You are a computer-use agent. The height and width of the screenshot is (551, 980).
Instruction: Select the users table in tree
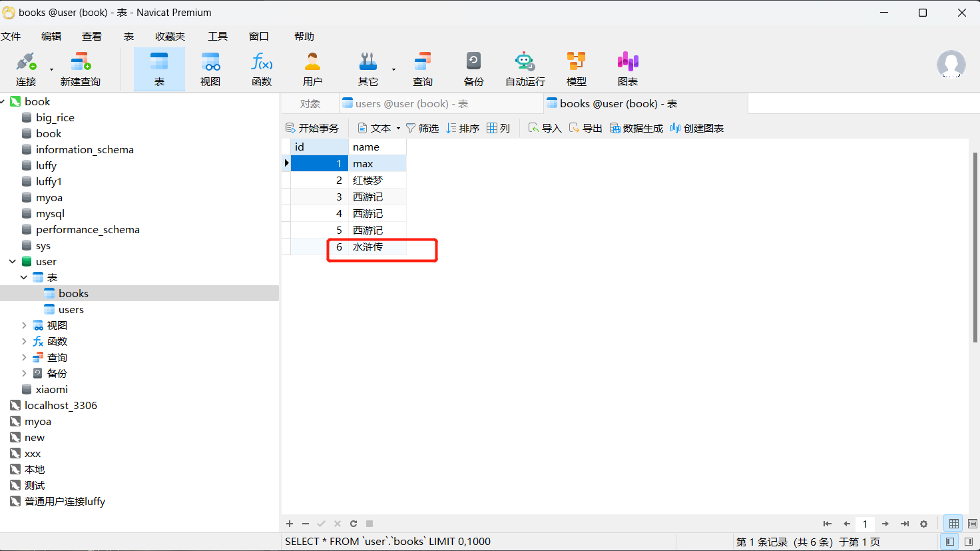tap(71, 309)
